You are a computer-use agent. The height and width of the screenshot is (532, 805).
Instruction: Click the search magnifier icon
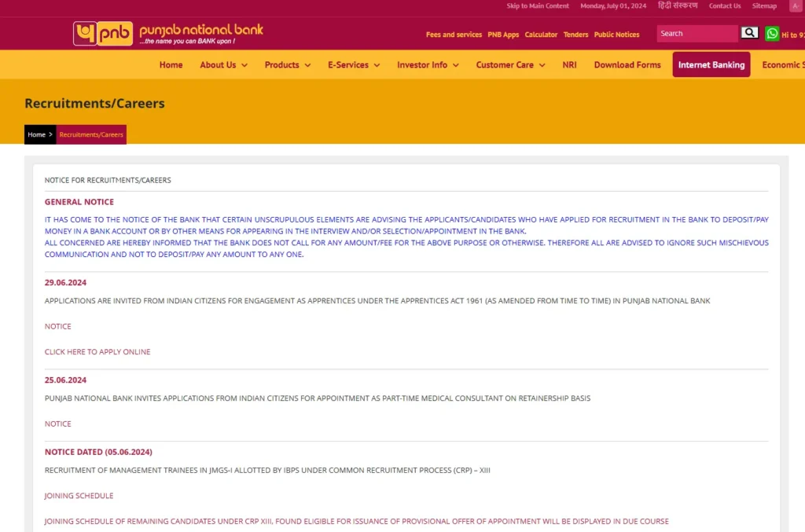click(x=749, y=33)
